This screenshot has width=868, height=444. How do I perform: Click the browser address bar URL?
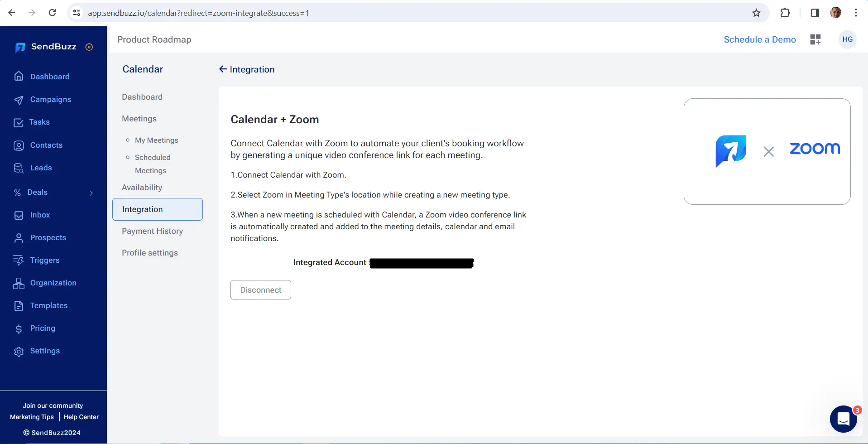click(x=198, y=13)
